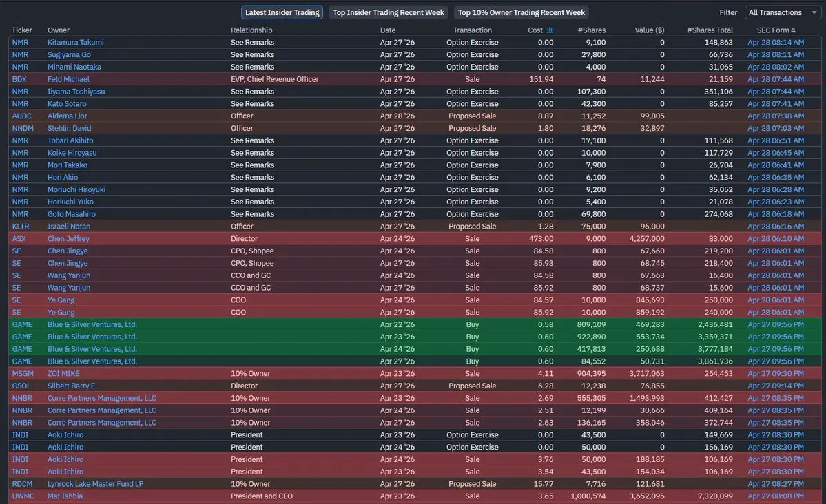
Task: Open Lynrock Lake Master Fund LP link
Action: coord(95,484)
